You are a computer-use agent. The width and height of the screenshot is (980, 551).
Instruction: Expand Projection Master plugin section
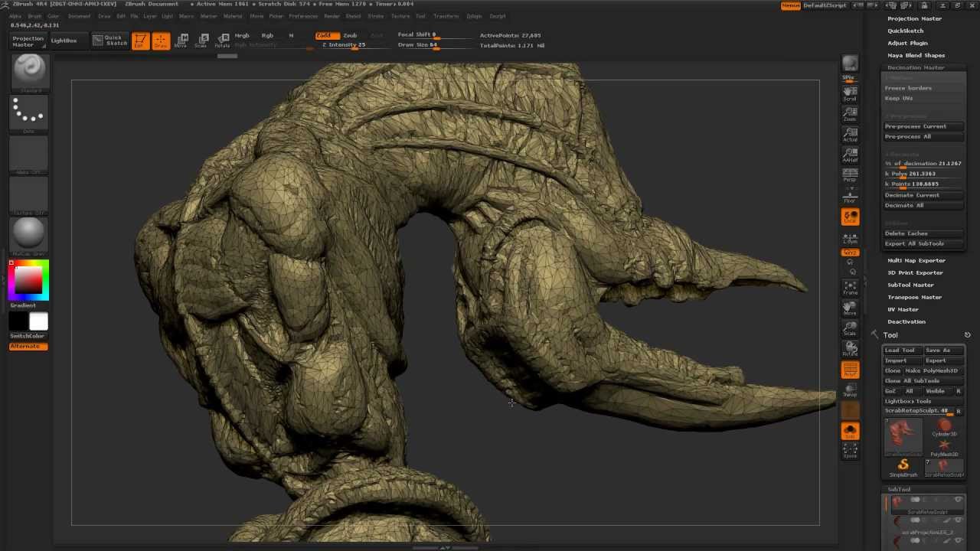click(x=914, y=18)
